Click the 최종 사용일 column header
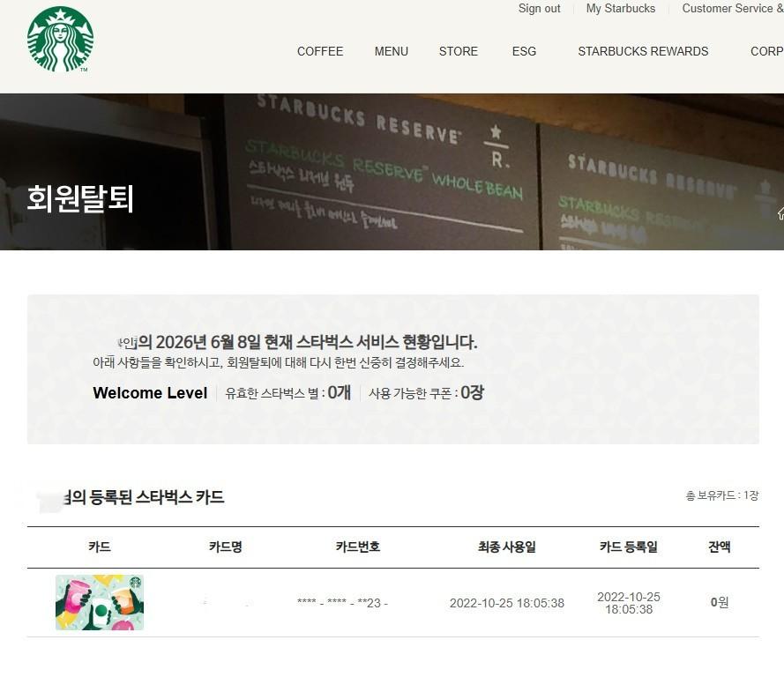This screenshot has width=784, height=677. [x=506, y=547]
